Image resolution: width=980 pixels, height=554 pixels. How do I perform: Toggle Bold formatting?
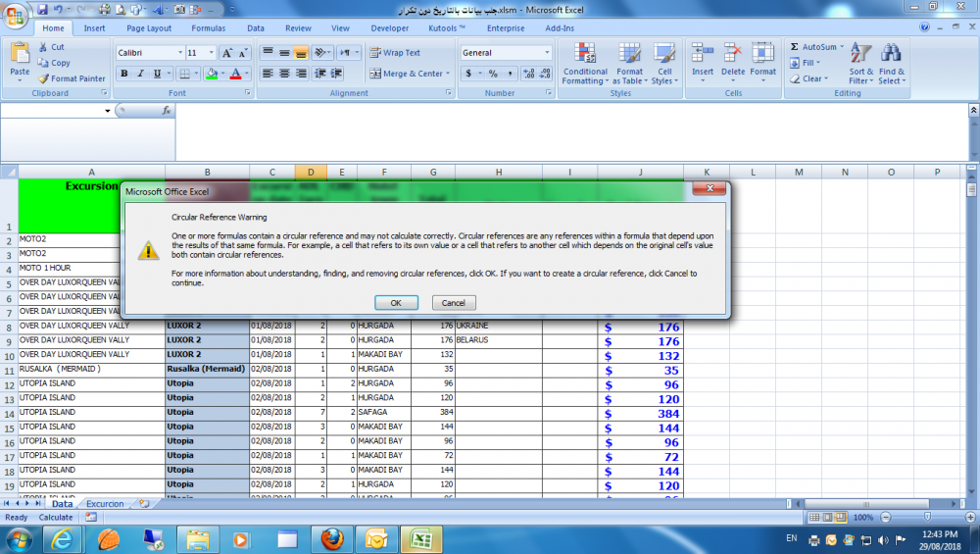pos(123,74)
